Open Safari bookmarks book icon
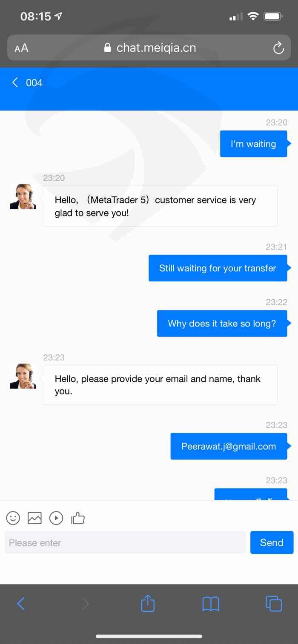 (211, 604)
